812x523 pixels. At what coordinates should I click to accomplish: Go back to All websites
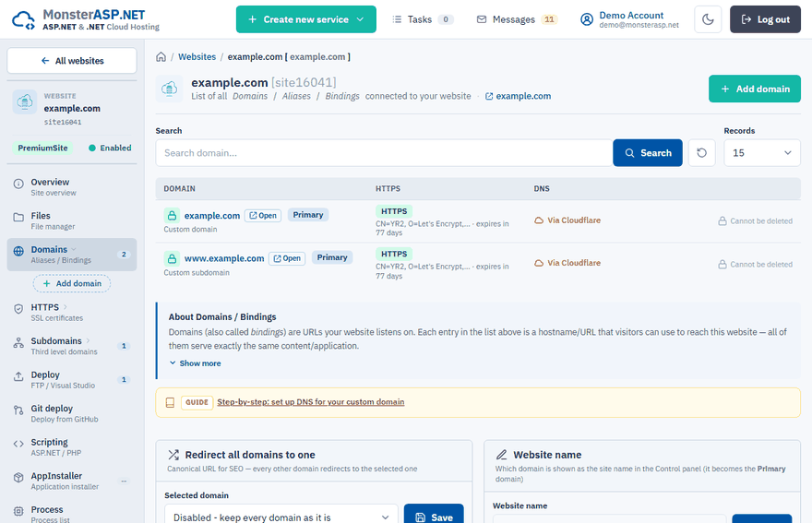tap(72, 61)
